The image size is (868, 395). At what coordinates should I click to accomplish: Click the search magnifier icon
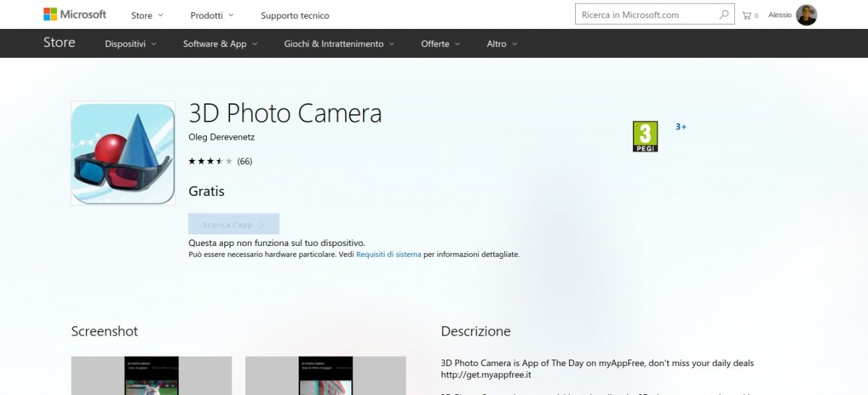[x=724, y=14]
